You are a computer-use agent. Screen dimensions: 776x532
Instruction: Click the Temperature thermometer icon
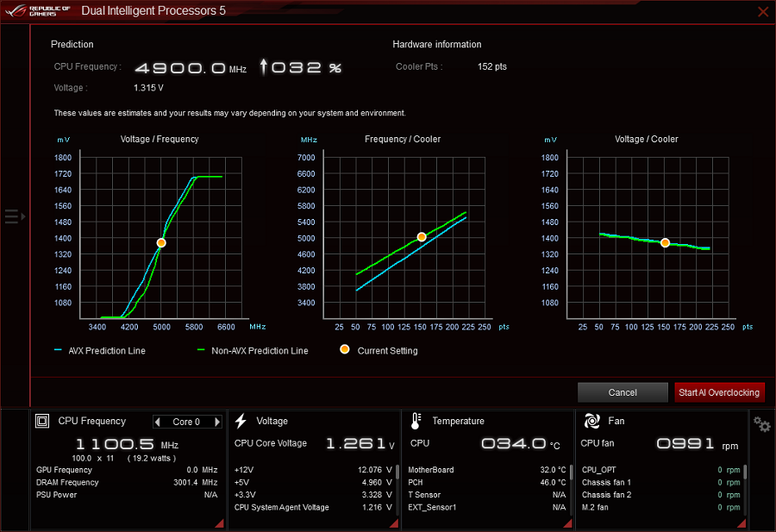tap(416, 421)
